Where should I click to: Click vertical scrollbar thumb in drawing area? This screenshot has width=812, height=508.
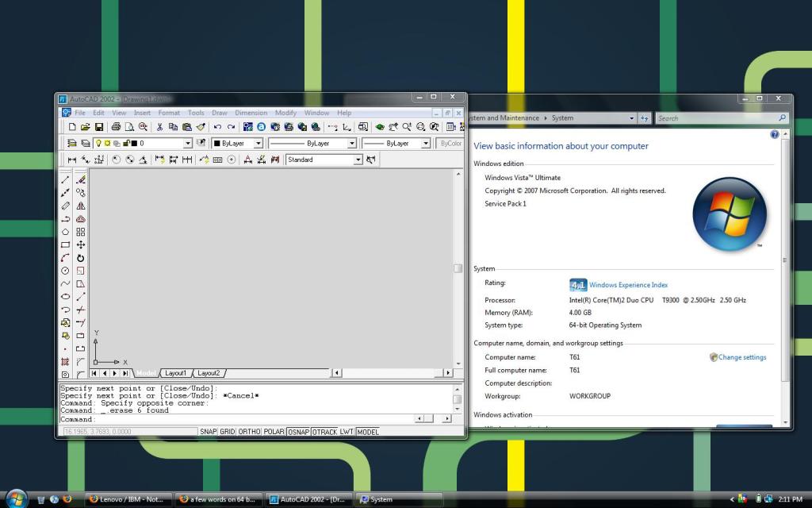(458, 268)
